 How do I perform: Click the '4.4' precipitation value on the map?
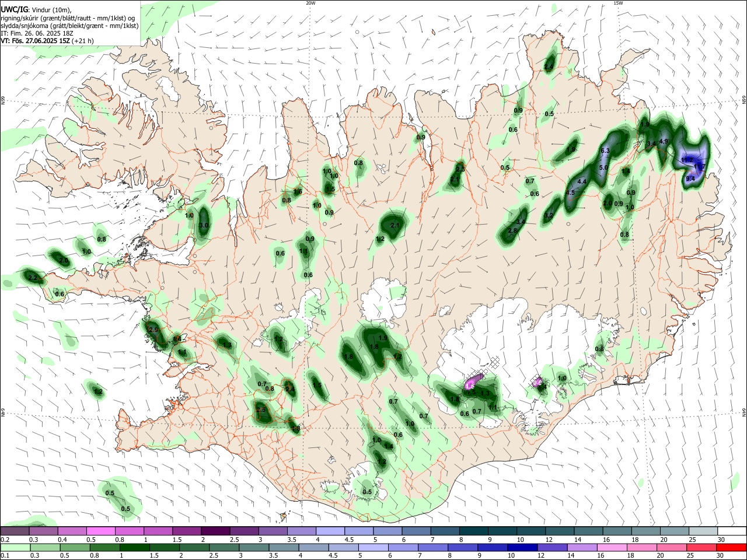582,182
